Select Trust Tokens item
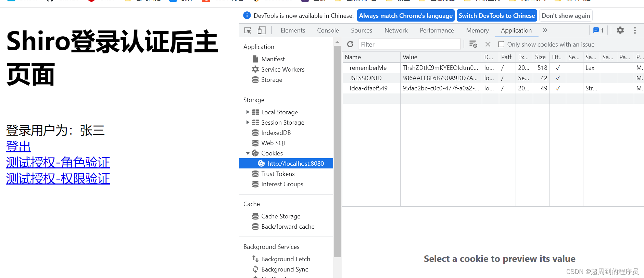The width and height of the screenshot is (644, 278). 278,174
